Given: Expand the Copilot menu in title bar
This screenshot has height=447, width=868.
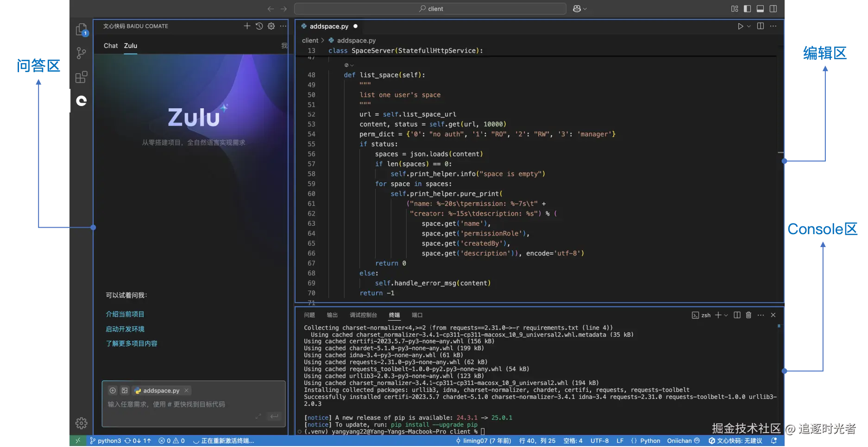Looking at the screenshot, I should coord(585,9).
